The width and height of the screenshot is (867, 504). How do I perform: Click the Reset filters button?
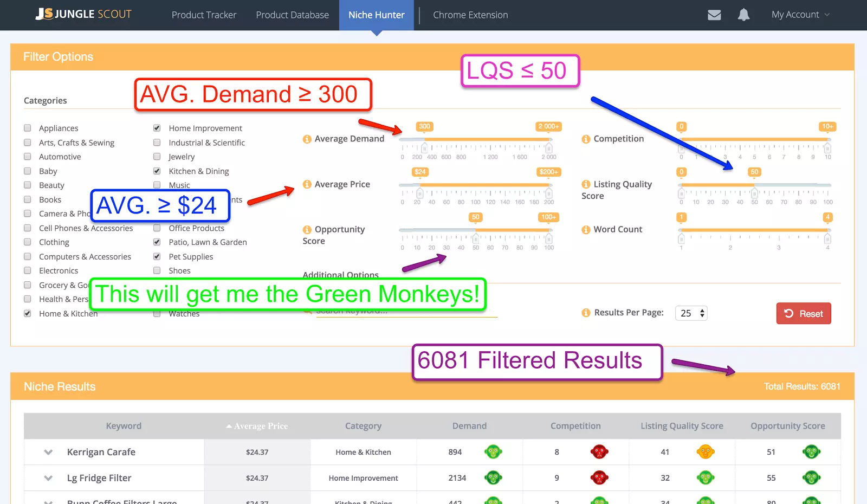click(x=804, y=313)
